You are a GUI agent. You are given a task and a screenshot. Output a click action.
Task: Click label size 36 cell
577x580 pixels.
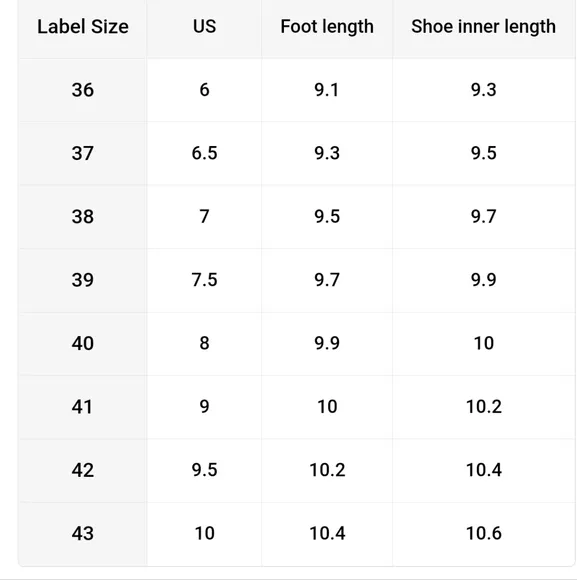click(x=83, y=90)
